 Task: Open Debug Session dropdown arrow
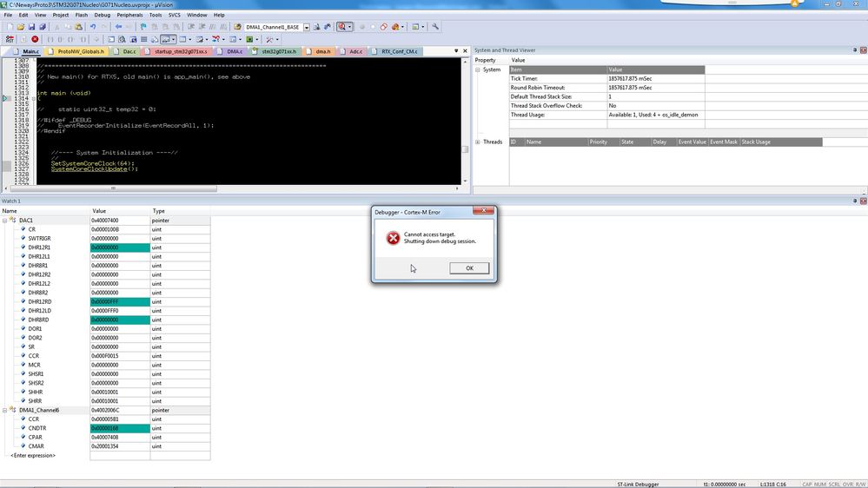coord(349,27)
